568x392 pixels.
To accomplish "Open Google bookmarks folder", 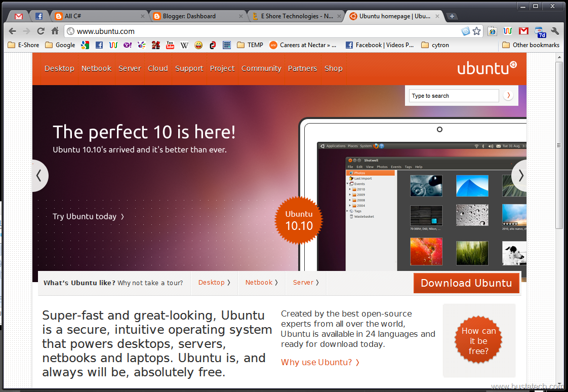I will click(60, 45).
